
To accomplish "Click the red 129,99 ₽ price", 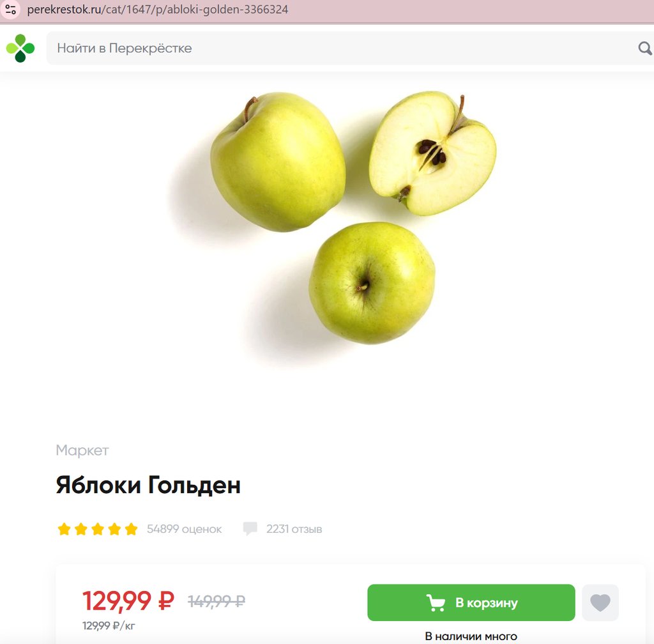I will pos(128,601).
